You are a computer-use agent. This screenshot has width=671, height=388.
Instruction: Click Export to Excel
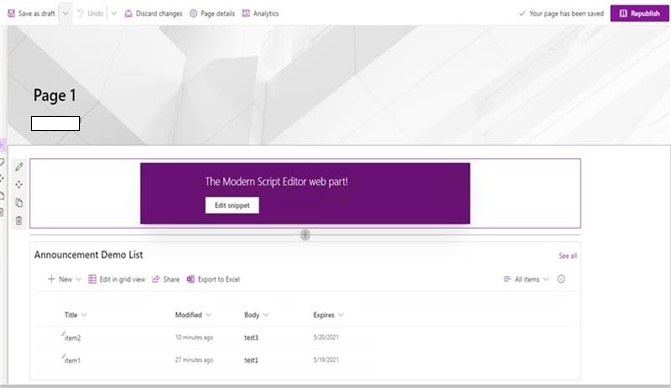point(213,279)
